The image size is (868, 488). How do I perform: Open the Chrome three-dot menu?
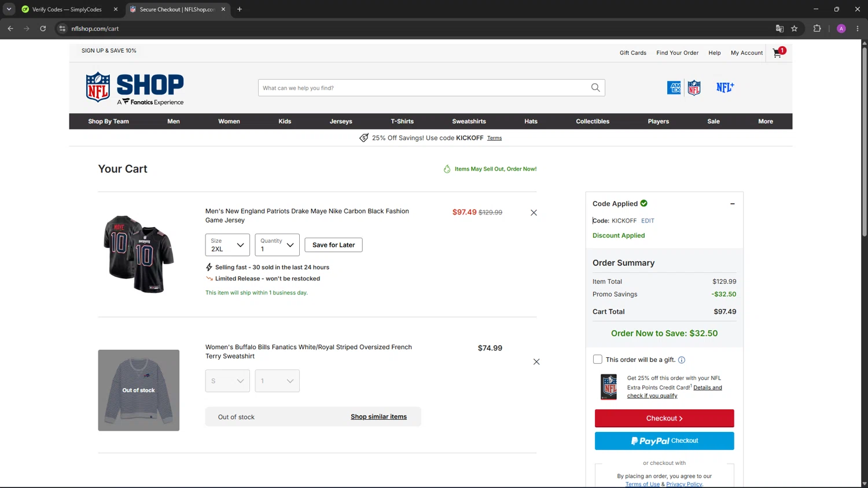point(858,28)
